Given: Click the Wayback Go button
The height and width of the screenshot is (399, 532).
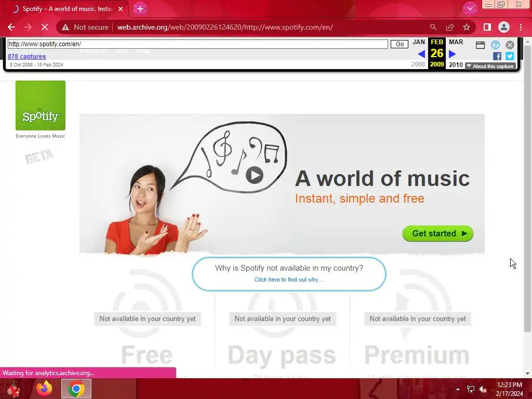Looking at the screenshot, I should tap(400, 44).
